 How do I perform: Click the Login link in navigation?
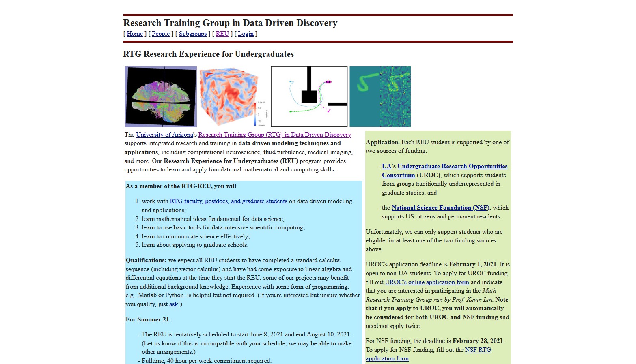click(246, 34)
